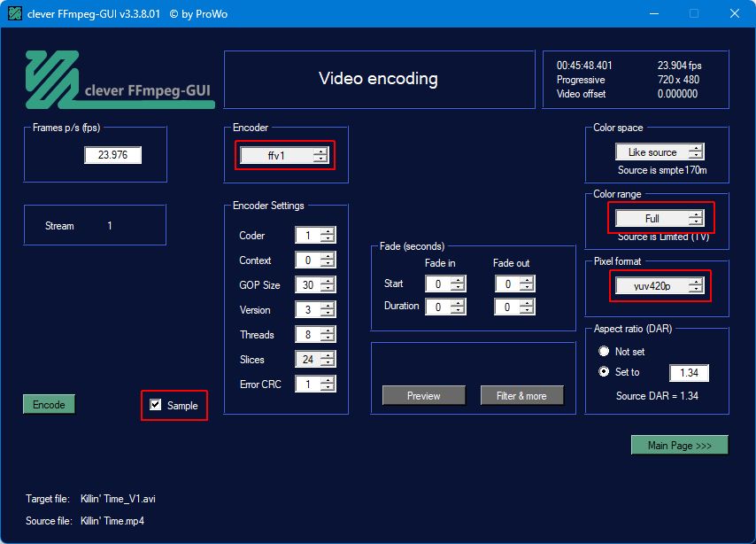Select the Set to aspect ratio radio
This screenshot has height=544, width=756.
pyautogui.click(x=604, y=372)
